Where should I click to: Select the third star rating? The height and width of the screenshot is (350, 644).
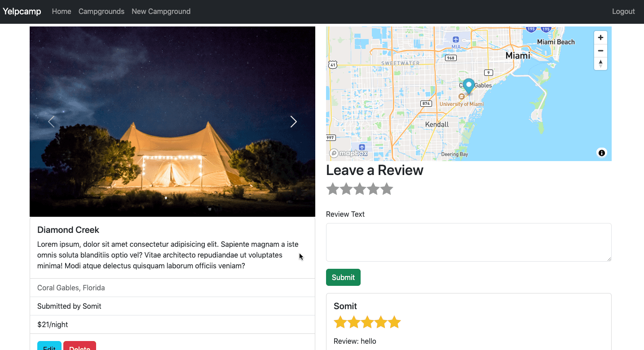point(360,189)
